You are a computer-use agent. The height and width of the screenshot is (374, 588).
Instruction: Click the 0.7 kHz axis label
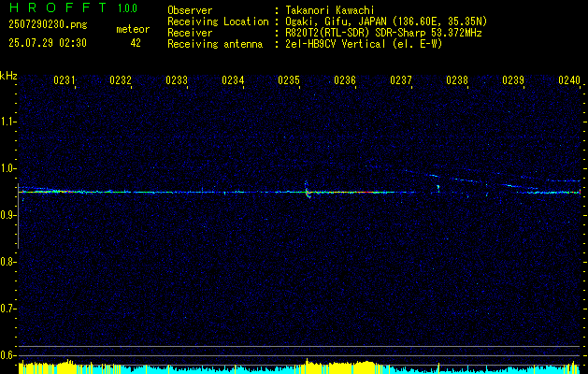(7, 309)
